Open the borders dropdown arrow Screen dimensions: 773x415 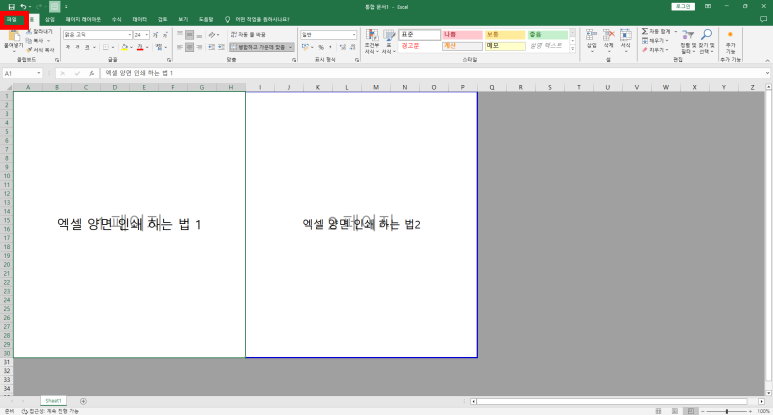[113, 47]
